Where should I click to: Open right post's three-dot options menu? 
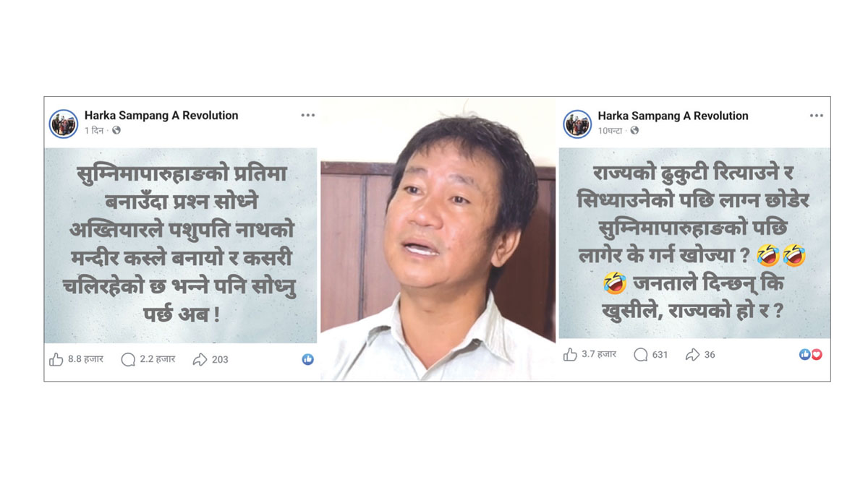817,116
